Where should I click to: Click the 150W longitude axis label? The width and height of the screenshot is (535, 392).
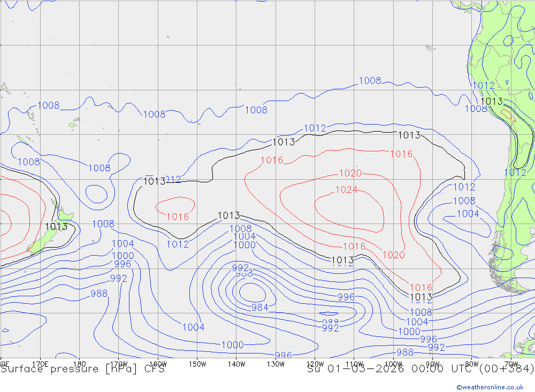coord(197,364)
